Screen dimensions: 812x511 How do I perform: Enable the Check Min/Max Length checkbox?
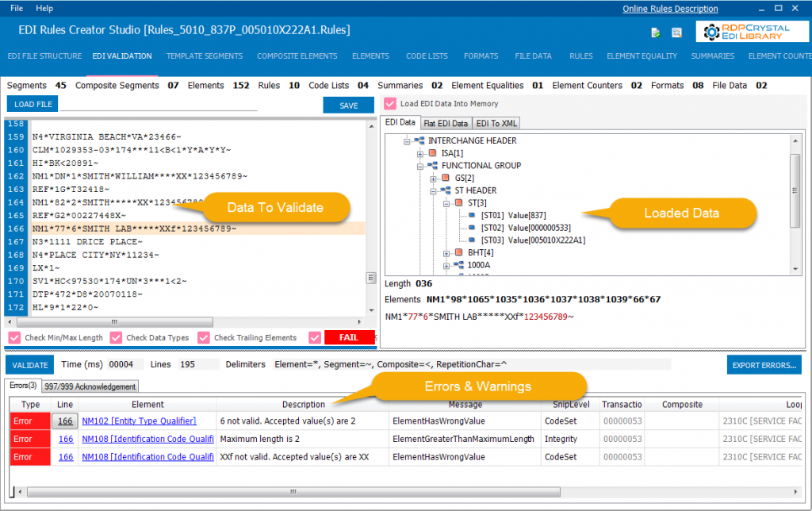[13, 337]
